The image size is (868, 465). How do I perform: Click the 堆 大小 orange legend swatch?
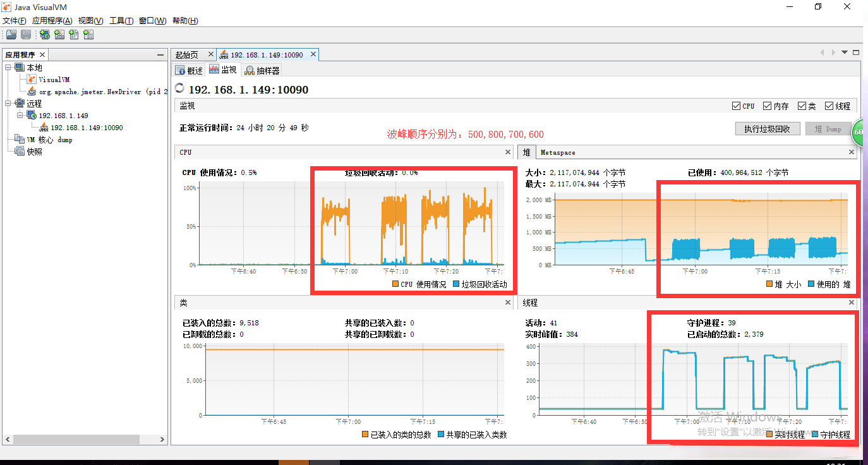coord(769,284)
